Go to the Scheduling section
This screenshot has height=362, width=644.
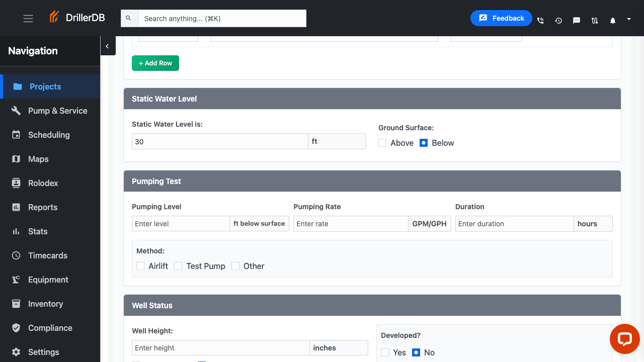coord(49,135)
